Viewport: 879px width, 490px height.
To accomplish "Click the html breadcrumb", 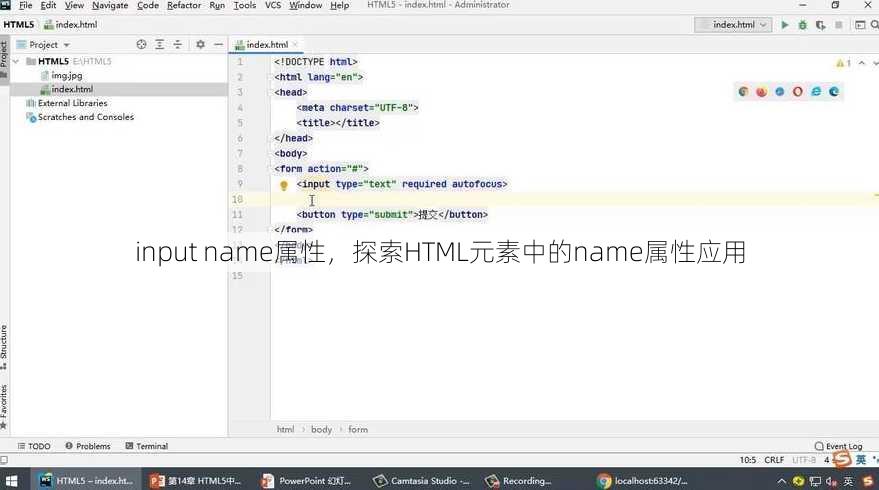I will [x=285, y=429].
